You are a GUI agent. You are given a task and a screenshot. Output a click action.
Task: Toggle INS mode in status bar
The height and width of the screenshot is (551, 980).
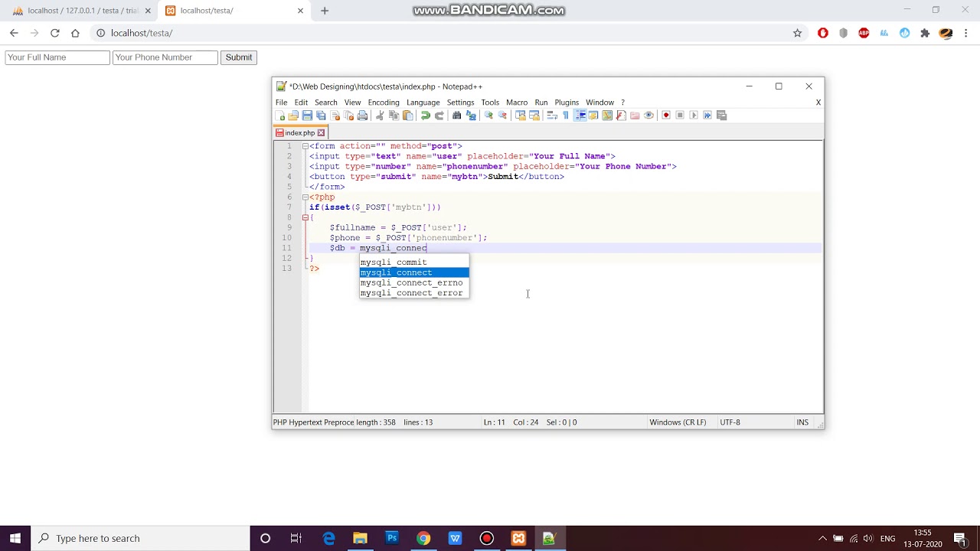tap(802, 422)
